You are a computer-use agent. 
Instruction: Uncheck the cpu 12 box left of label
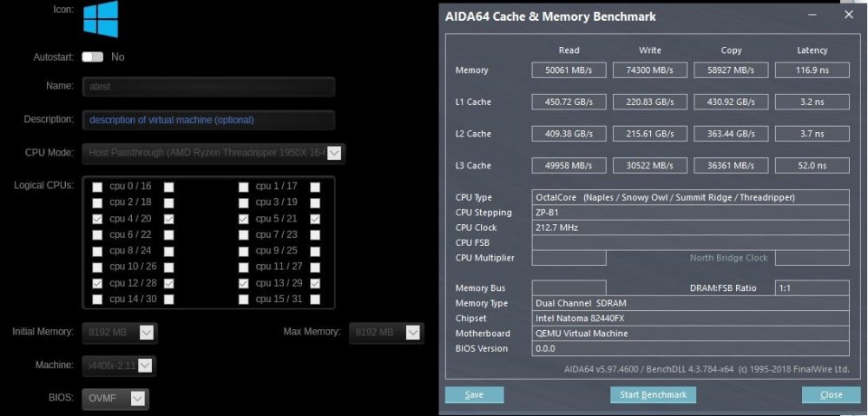97,284
